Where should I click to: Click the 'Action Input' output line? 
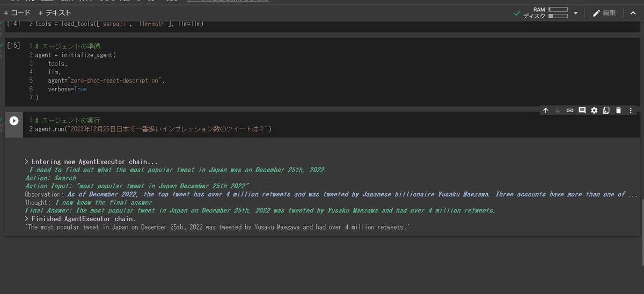[136, 186]
